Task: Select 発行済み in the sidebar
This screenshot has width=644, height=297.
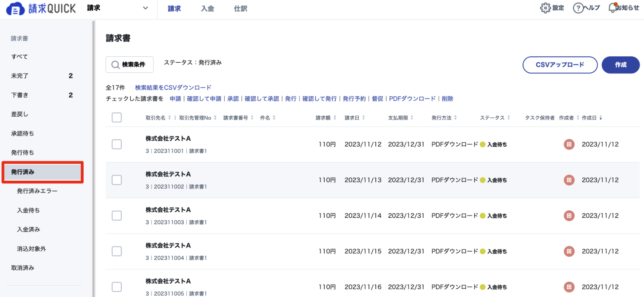Action: [x=42, y=172]
